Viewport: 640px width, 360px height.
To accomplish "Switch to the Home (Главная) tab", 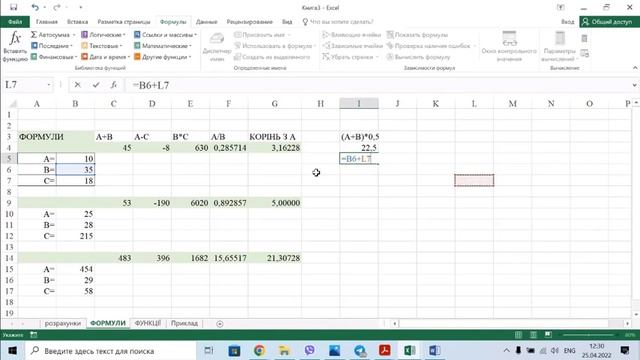I will click(x=47, y=22).
